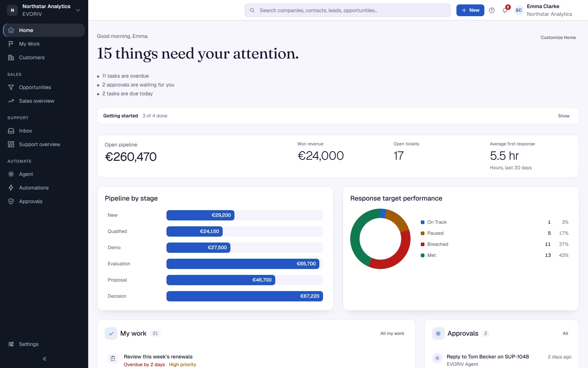Open the Settings menu item
This screenshot has width=588, height=368.
[44, 344]
